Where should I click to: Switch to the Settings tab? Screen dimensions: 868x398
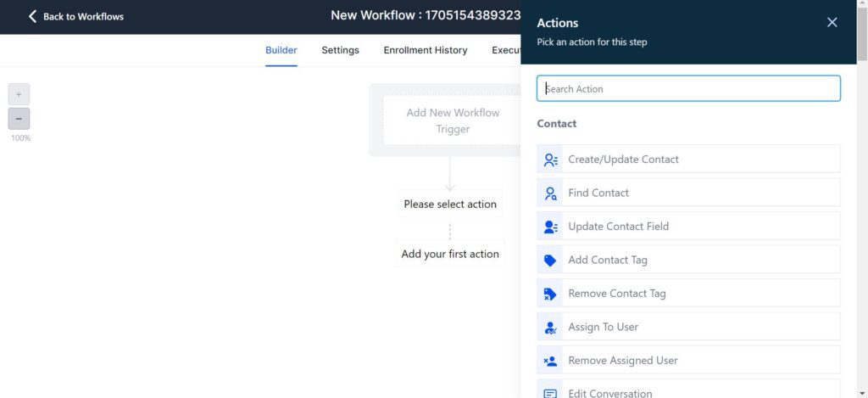click(340, 50)
